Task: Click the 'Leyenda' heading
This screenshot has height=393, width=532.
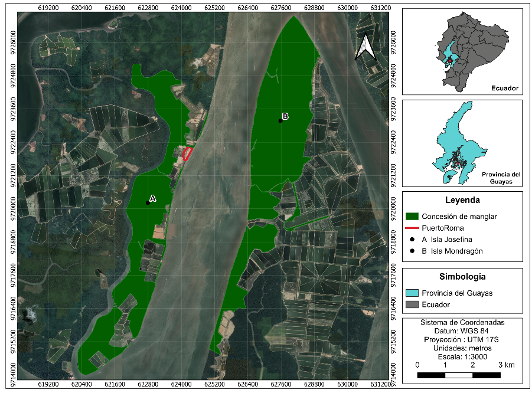Action: (462, 200)
